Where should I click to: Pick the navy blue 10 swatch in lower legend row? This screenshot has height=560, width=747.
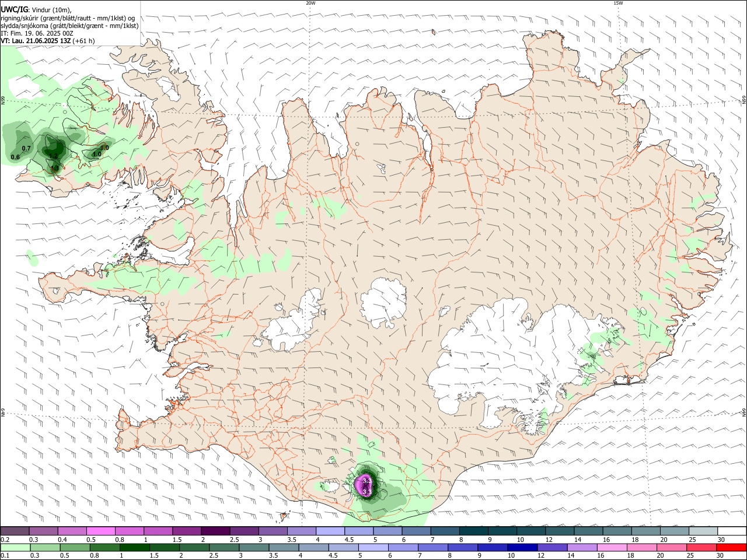click(x=522, y=548)
